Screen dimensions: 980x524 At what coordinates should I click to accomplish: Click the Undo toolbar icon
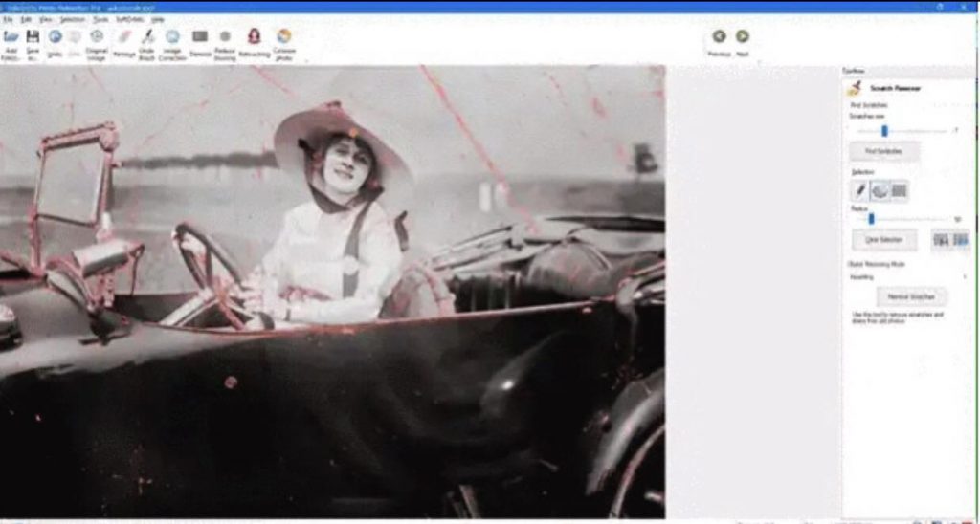click(x=56, y=41)
